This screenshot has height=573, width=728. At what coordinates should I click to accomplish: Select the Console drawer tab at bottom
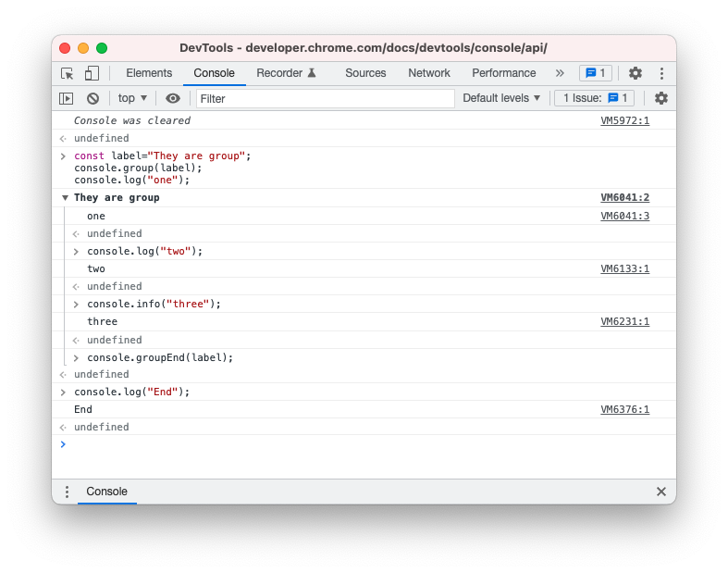106,492
